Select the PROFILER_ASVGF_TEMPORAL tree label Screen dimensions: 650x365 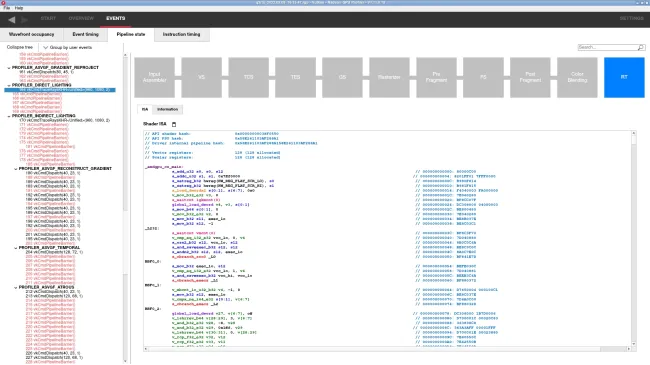pyautogui.click(x=49, y=248)
